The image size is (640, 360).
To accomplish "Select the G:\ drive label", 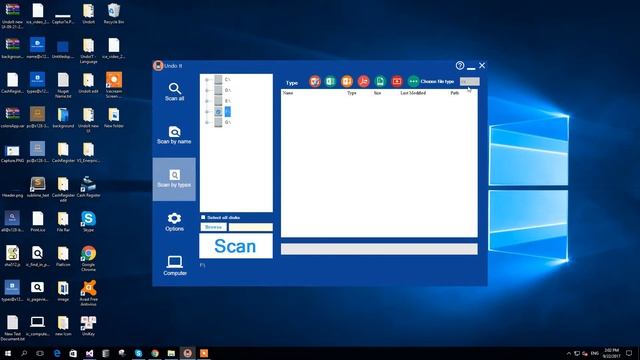I will click(x=228, y=122).
